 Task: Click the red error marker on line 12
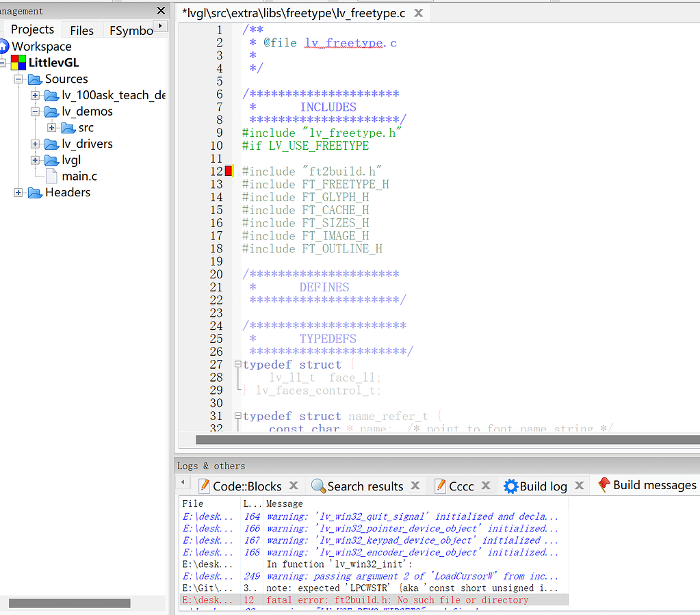pos(229,171)
